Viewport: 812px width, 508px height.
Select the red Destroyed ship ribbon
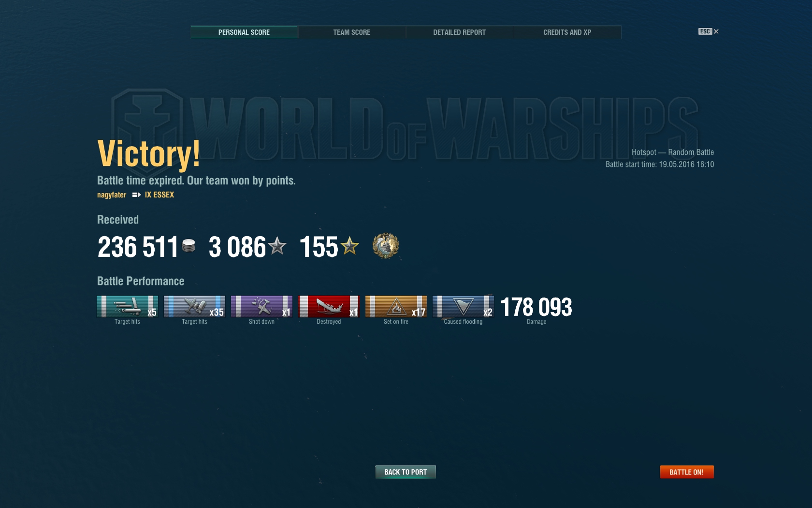click(329, 306)
